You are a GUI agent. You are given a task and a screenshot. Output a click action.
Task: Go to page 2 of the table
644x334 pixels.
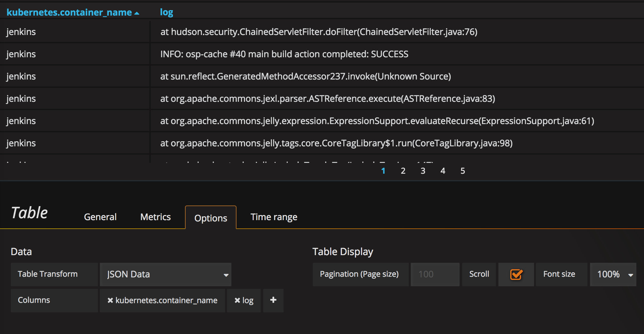tap(403, 171)
